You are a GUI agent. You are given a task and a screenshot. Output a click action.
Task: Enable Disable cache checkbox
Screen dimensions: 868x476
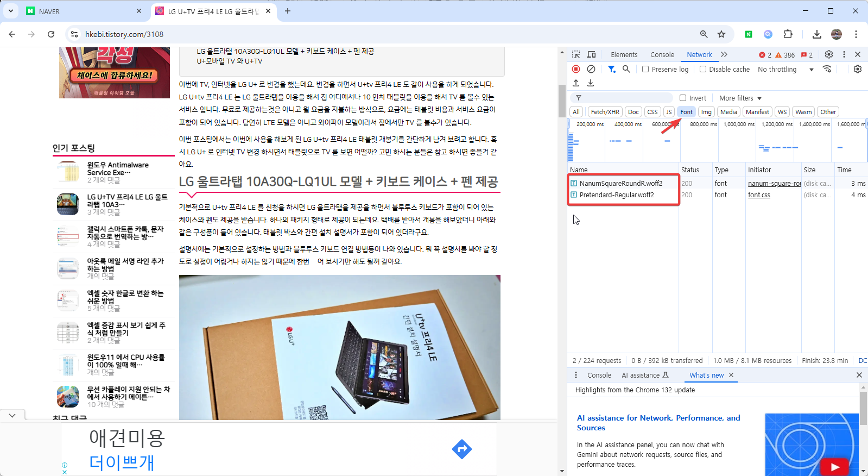point(703,69)
